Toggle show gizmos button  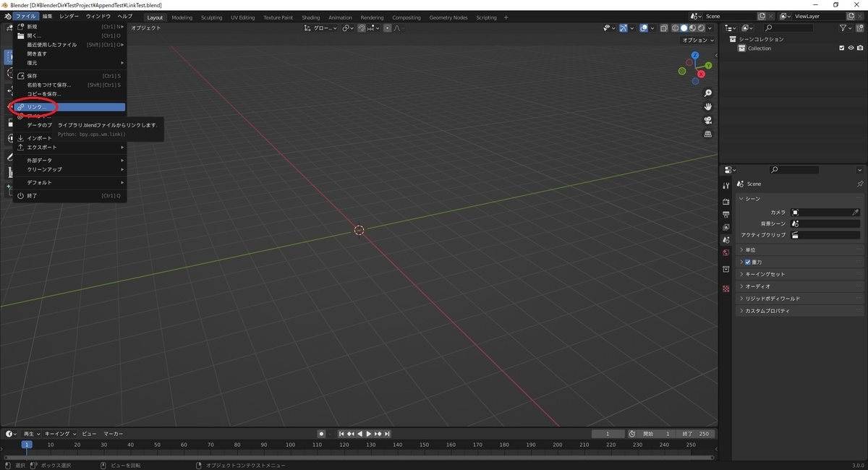(x=622, y=28)
